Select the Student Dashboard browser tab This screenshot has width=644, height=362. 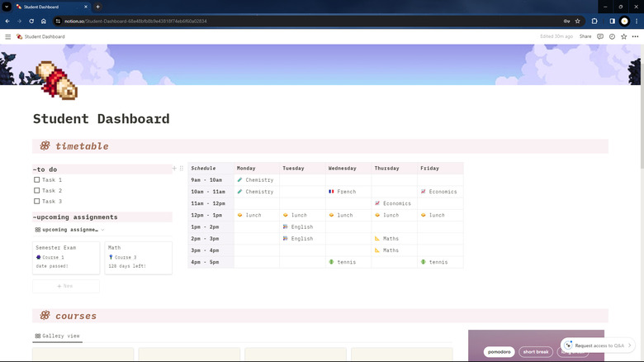[51, 7]
